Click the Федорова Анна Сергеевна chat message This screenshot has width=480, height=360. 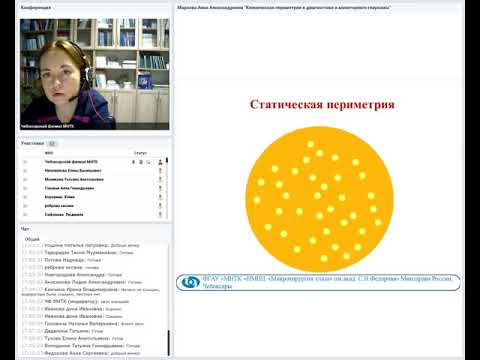point(81,353)
